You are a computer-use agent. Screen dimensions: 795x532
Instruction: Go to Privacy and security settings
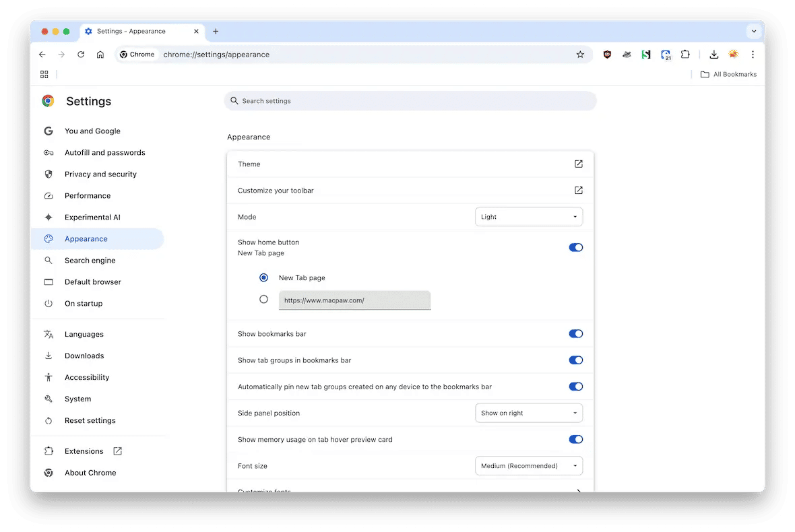pyautogui.click(x=100, y=174)
